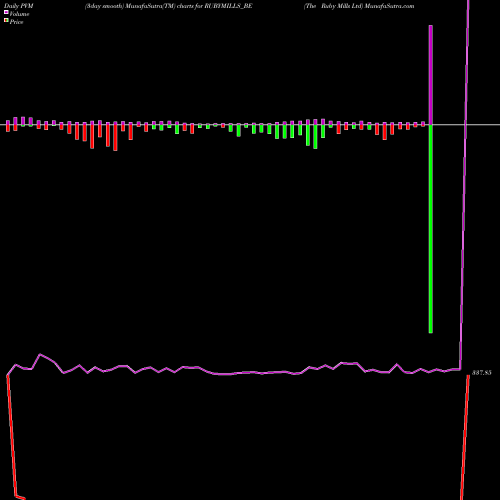Click the tall green price spike bar

[431, 229]
